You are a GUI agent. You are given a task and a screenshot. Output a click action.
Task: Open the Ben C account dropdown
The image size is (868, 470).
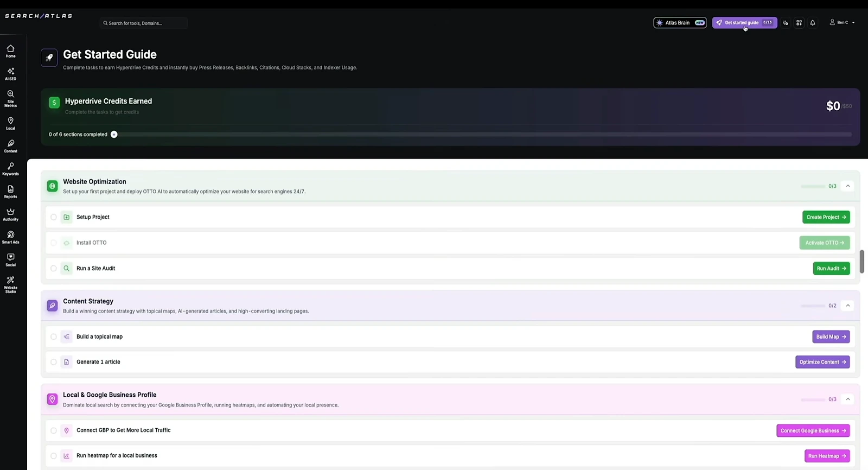(x=842, y=22)
